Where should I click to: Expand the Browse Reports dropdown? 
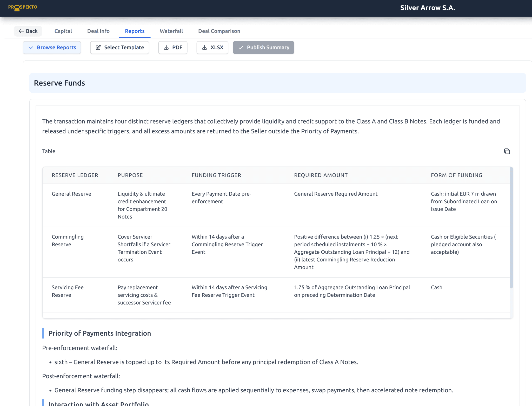[x=52, y=48]
